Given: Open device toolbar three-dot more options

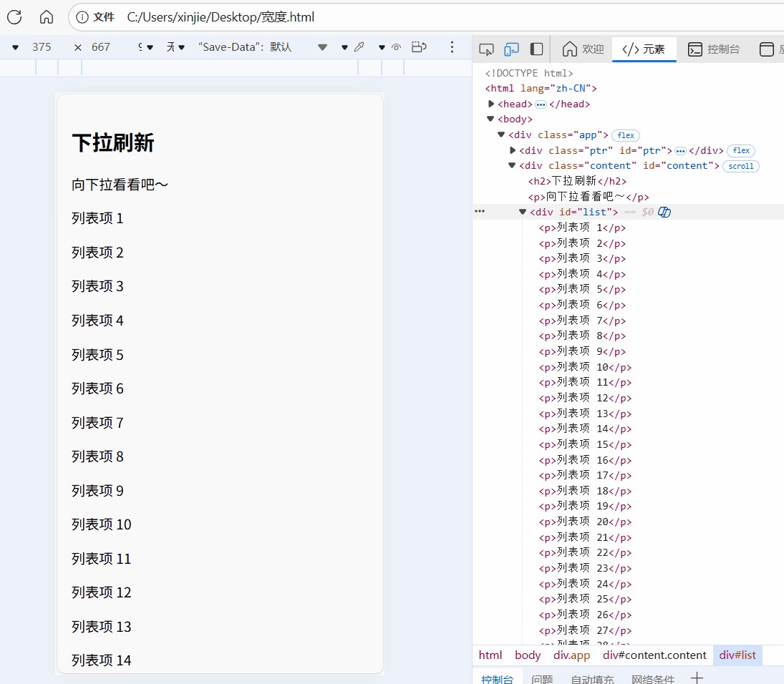Looking at the screenshot, I should pyautogui.click(x=452, y=47).
